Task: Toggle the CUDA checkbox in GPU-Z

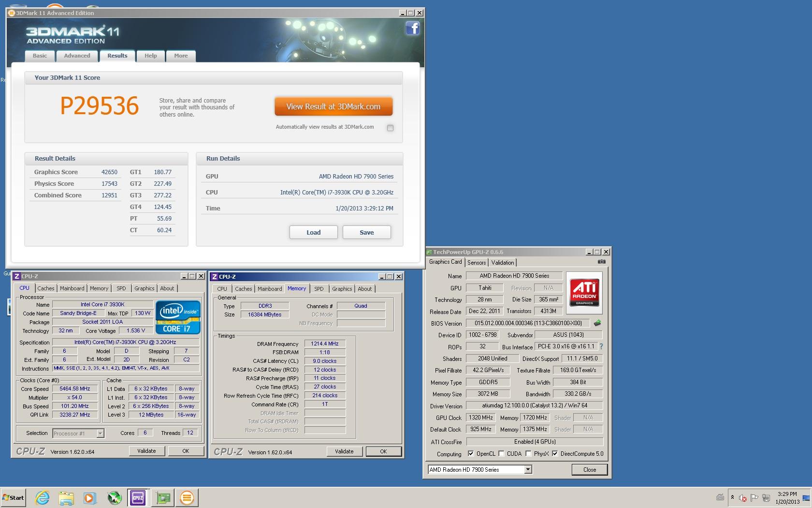Action: pos(501,454)
